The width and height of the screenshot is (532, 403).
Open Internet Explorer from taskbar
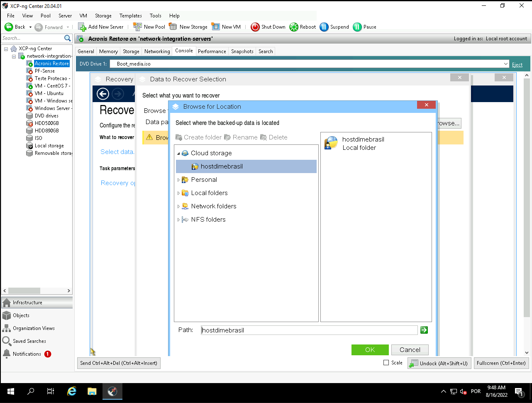(x=72, y=391)
